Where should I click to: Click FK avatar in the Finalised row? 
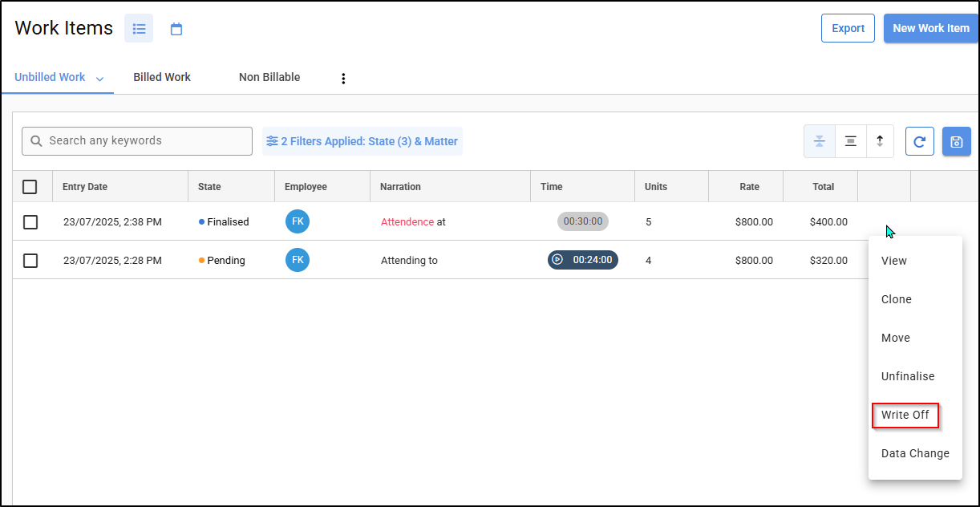(298, 221)
